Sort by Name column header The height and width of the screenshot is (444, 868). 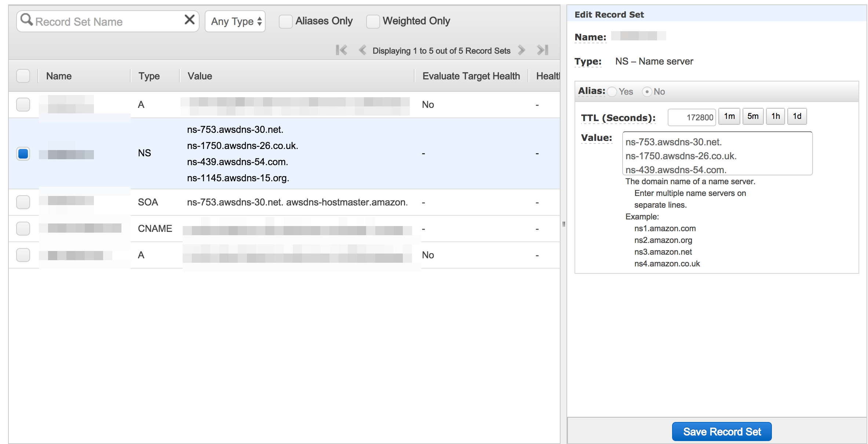59,76
